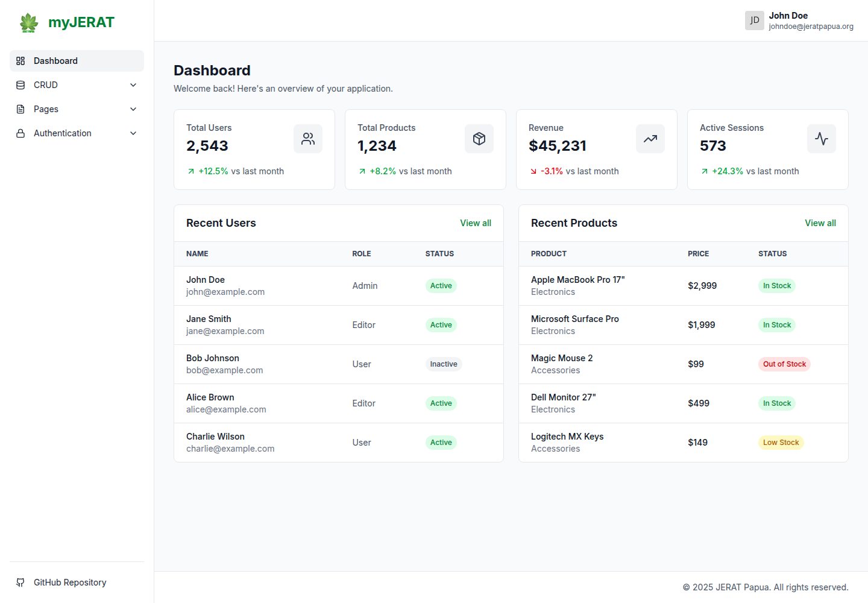Click the Low Stock badge for Logitech MX Keys
Screen dimensions: 868x603
point(781,443)
